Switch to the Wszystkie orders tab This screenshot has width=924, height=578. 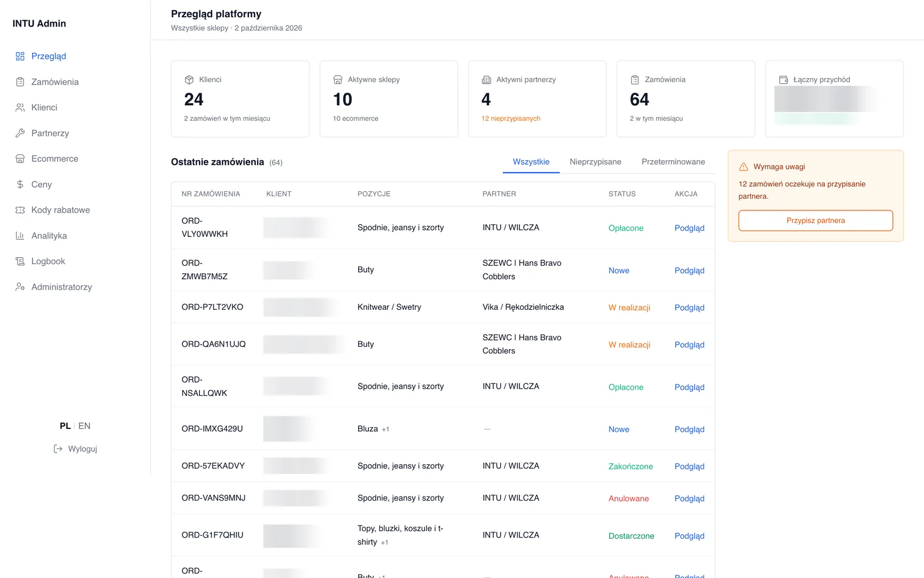pos(531,162)
